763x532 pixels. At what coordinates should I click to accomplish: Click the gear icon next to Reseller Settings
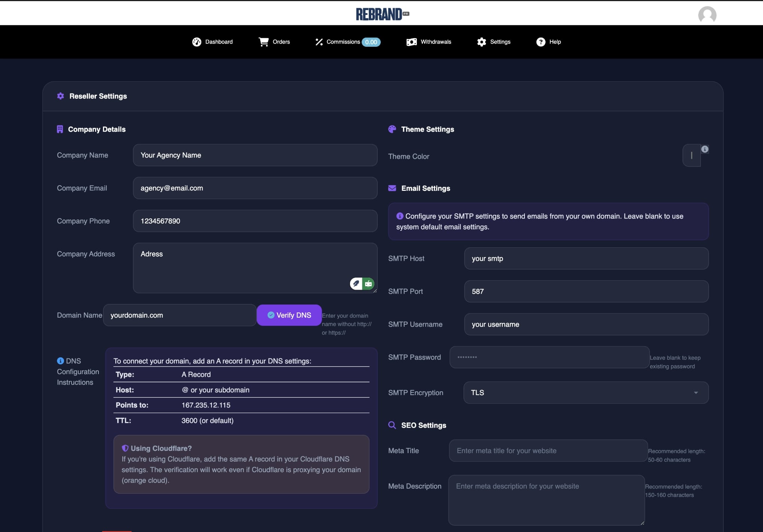(60, 96)
